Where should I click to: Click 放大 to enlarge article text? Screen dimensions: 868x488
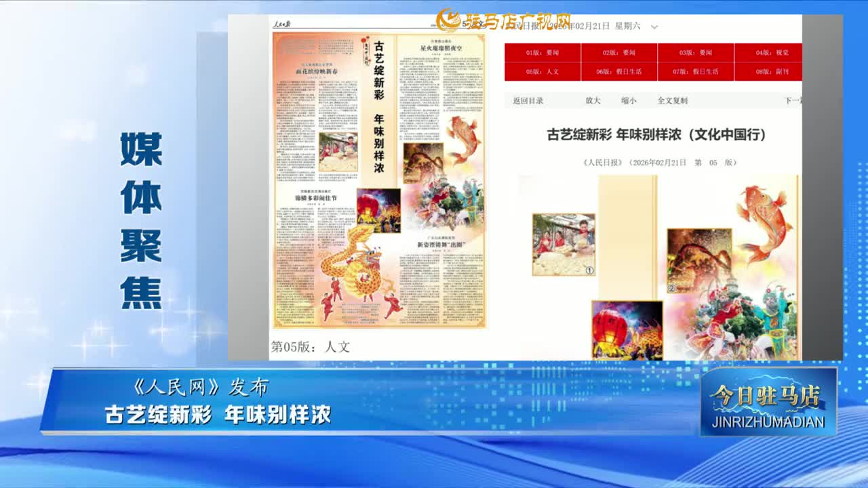[x=593, y=101]
